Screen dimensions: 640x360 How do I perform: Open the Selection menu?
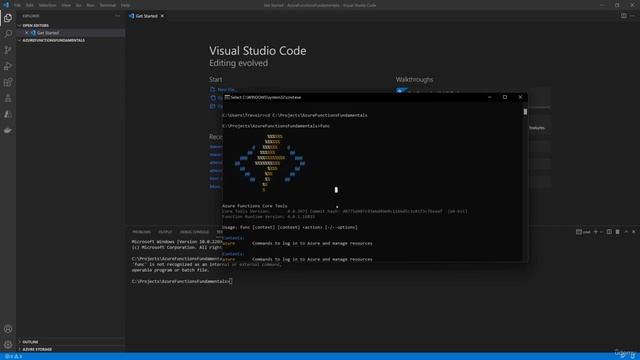(x=47, y=5)
